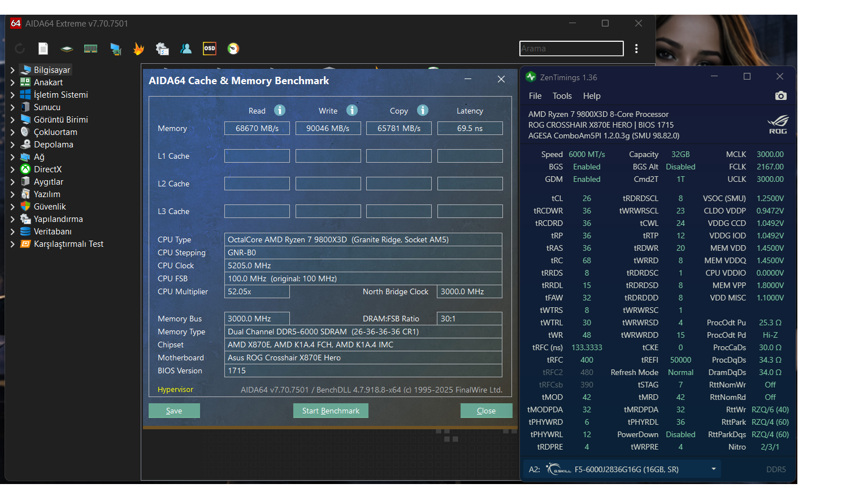Minimize the Cache & Memory Benchmark dialog
Image resolution: width=868 pixels, height=488 pixels.
[x=468, y=79]
